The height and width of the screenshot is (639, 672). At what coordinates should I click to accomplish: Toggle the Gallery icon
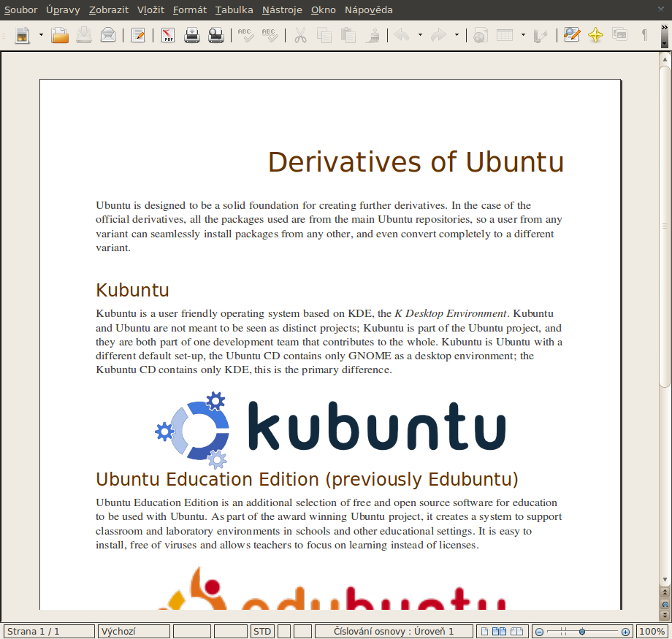(619, 35)
